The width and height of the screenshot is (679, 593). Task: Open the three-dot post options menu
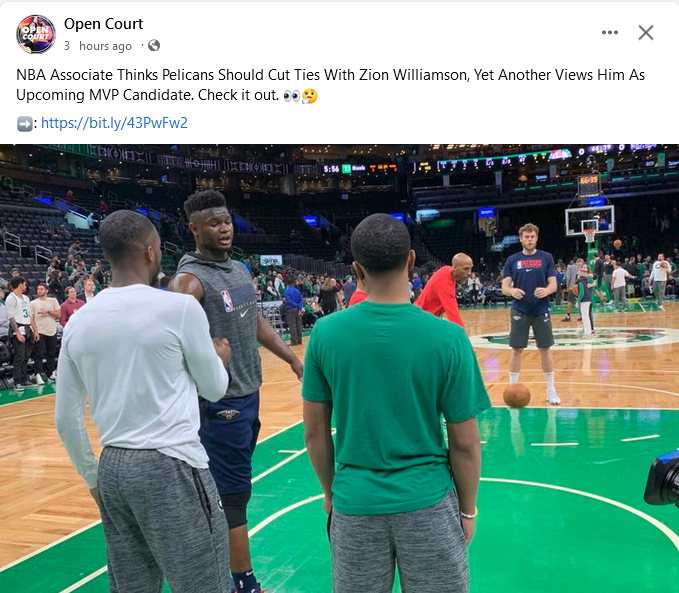pos(610,32)
